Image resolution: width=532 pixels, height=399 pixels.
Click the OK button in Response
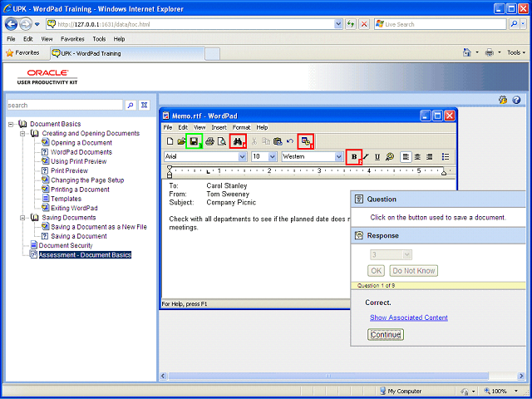tap(376, 271)
